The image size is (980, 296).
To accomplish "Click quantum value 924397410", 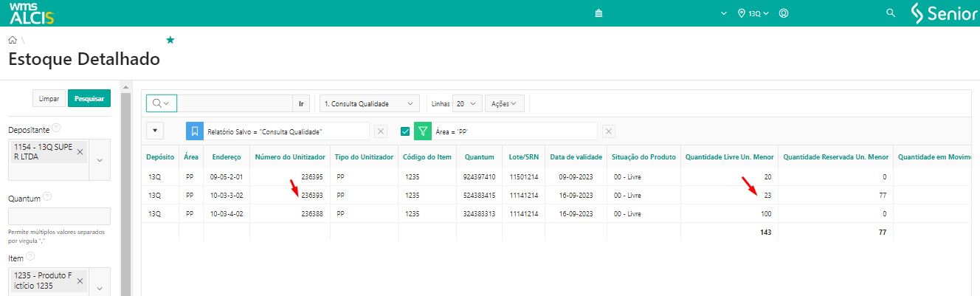I will (479, 177).
